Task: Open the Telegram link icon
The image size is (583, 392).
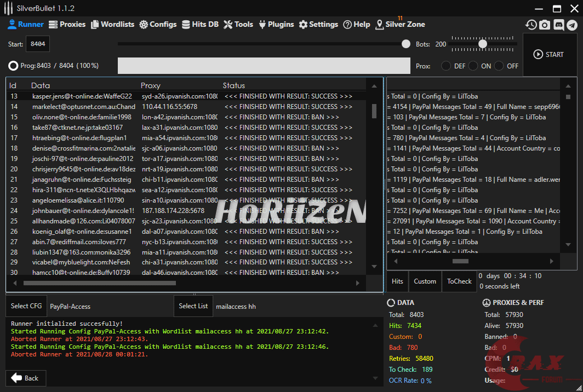Action: 572,25
